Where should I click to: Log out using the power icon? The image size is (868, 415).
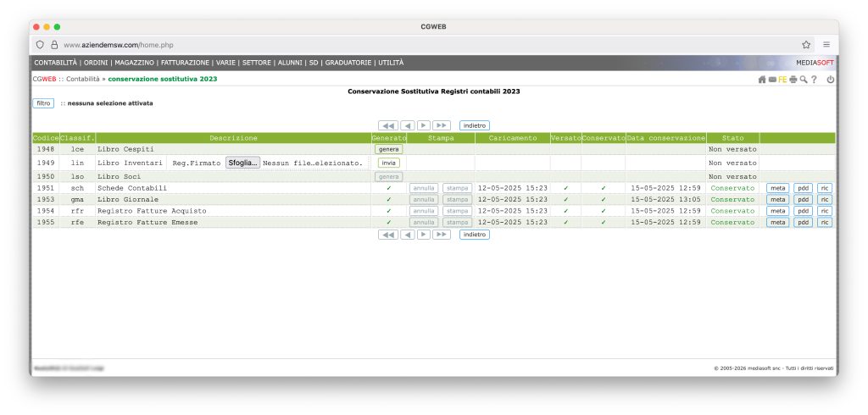(830, 79)
